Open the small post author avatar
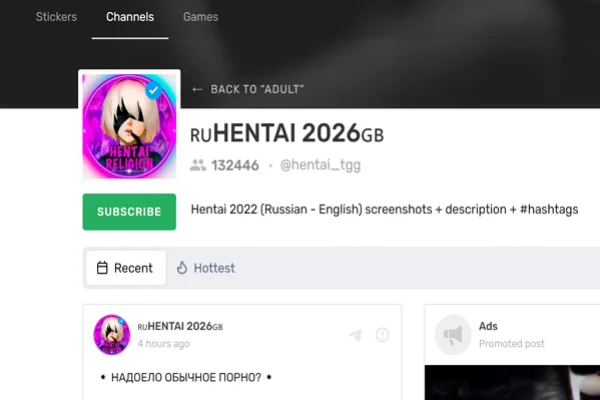Viewport: 600px width, 400px height. pyautogui.click(x=112, y=335)
